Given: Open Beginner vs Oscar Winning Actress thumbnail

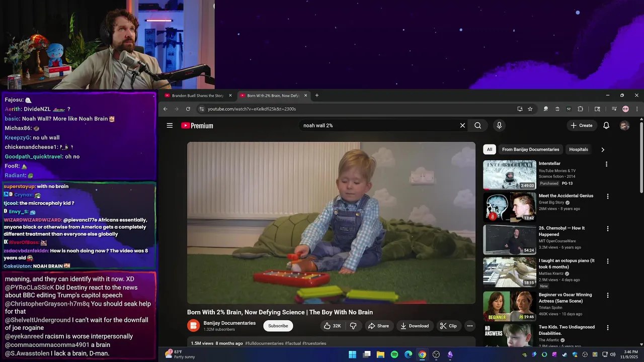Looking at the screenshot, I should pos(510,306).
